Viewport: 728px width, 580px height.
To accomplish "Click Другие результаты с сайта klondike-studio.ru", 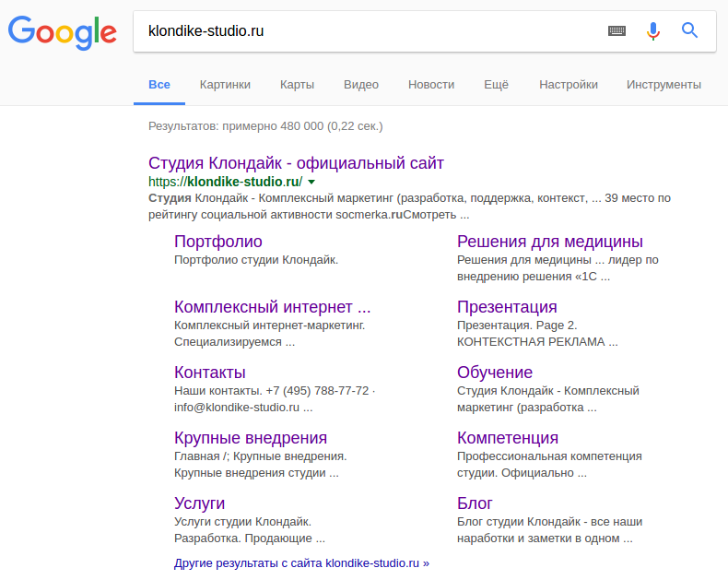I will (301, 563).
